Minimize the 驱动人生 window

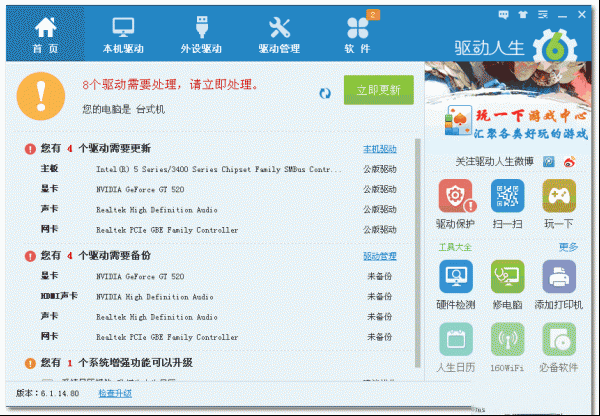tap(562, 15)
